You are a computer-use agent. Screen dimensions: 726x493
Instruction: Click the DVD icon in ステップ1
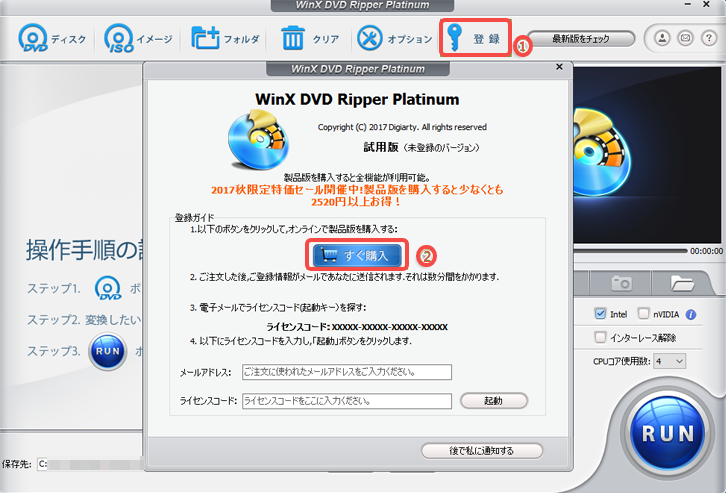pos(108,288)
